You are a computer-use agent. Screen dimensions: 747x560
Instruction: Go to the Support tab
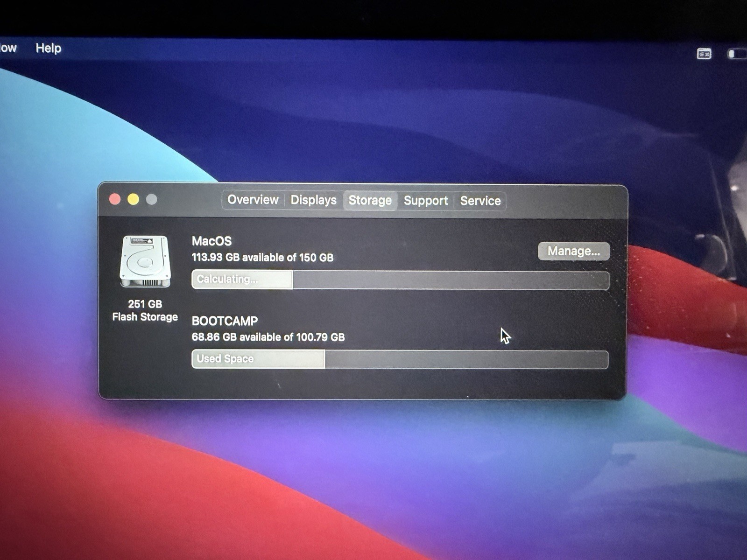click(425, 201)
